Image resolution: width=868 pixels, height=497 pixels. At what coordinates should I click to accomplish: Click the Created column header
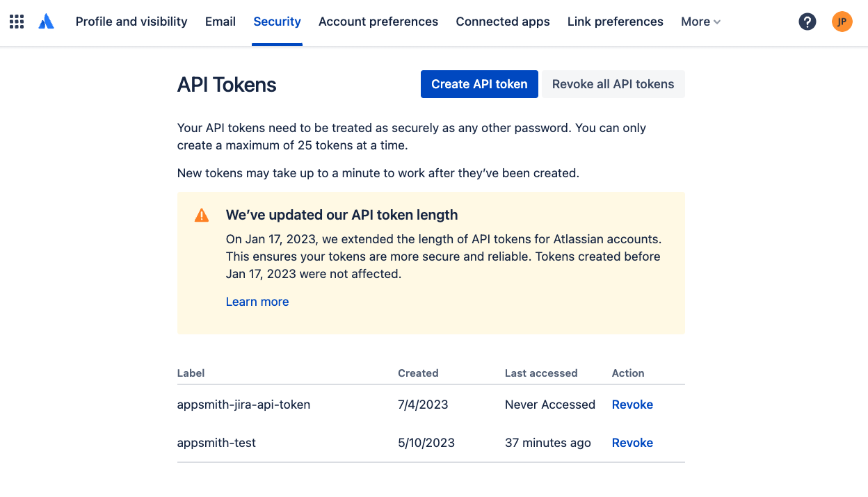(418, 373)
